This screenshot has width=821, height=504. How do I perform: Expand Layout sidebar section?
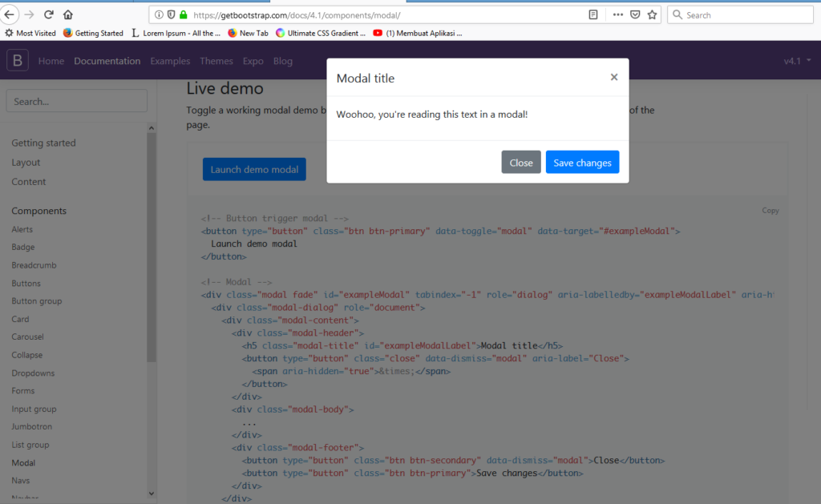[x=26, y=162]
